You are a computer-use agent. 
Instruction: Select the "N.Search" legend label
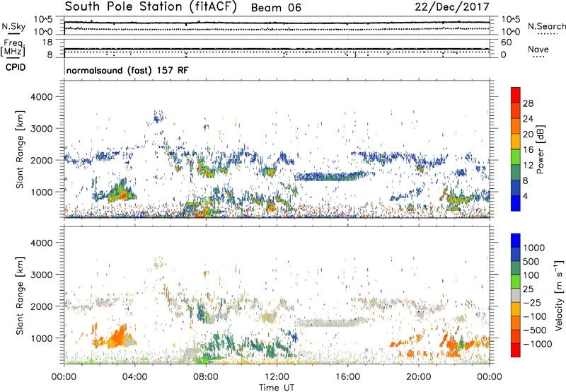pyautogui.click(x=546, y=26)
